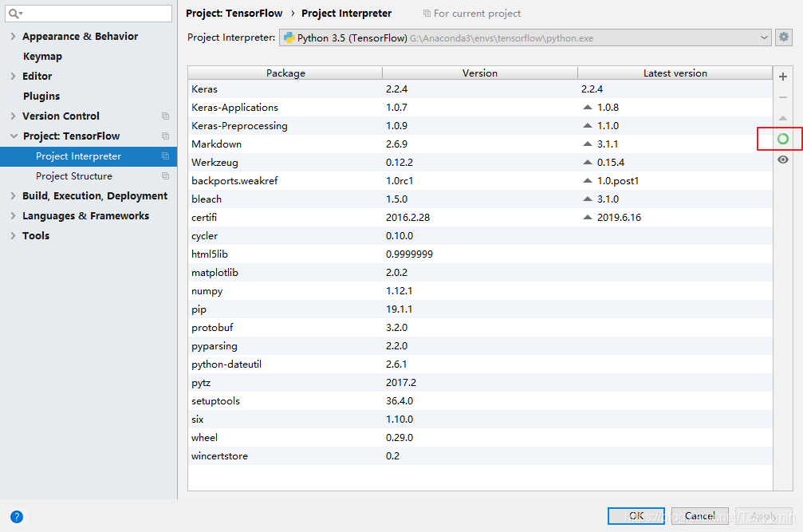Expand the Version Control section
The height and width of the screenshot is (532, 803).
(x=13, y=116)
